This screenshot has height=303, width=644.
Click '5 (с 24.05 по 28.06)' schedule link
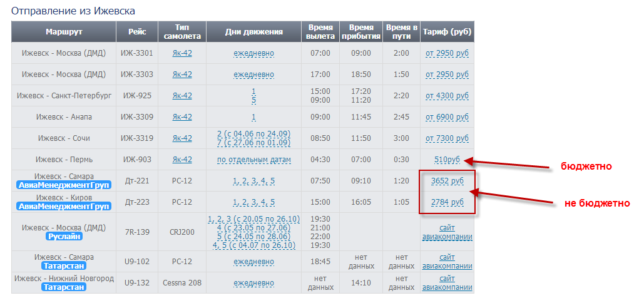254,237
